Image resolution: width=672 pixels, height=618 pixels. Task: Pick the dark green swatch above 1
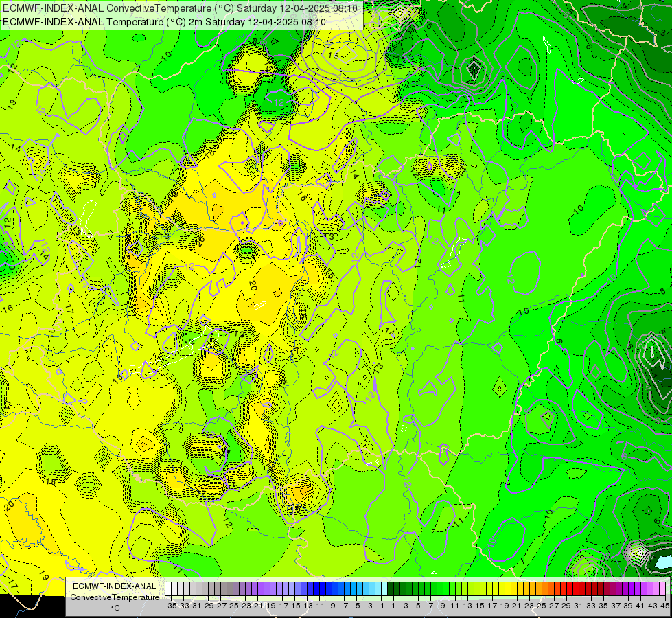point(391,589)
